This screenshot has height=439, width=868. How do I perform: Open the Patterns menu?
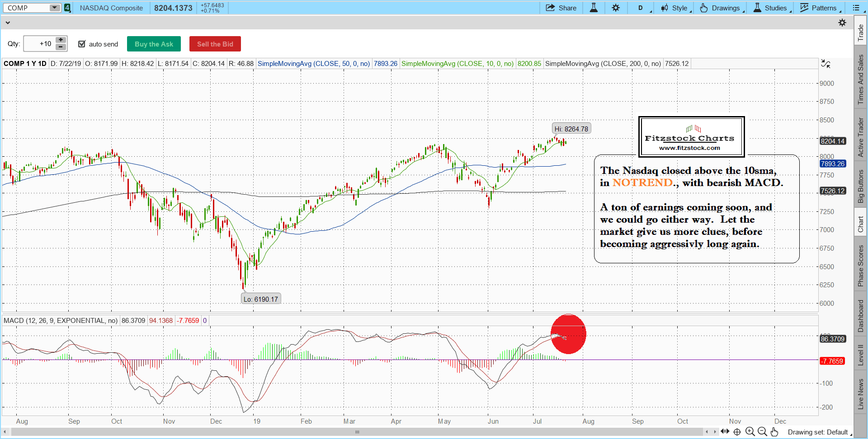[x=820, y=8]
